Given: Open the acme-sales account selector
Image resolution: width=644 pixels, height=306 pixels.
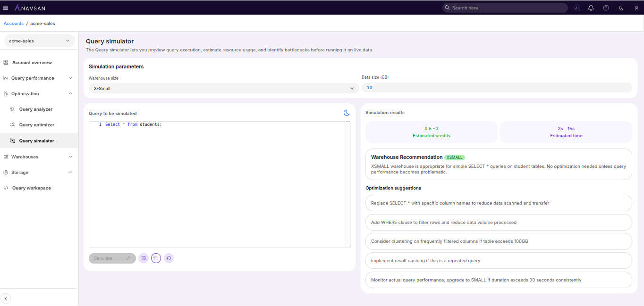Looking at the screenshot, I should click(x=39, y=41).
